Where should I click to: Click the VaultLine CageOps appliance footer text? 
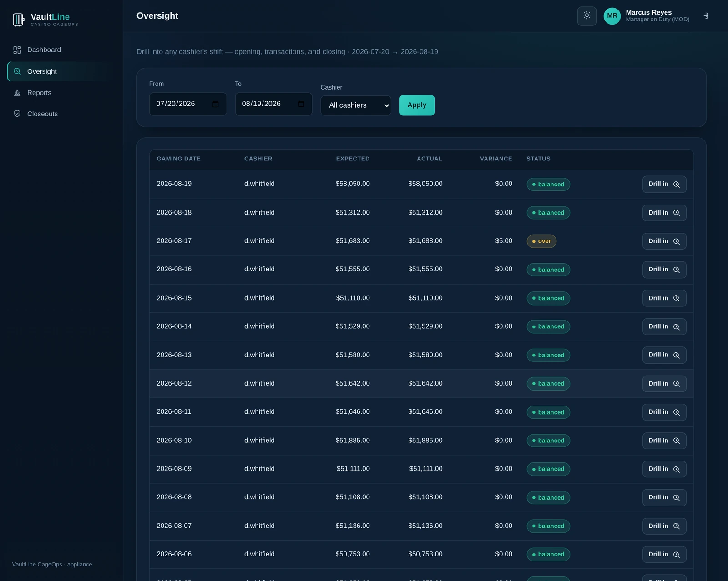pyautogui.click(x=52, y=565)
